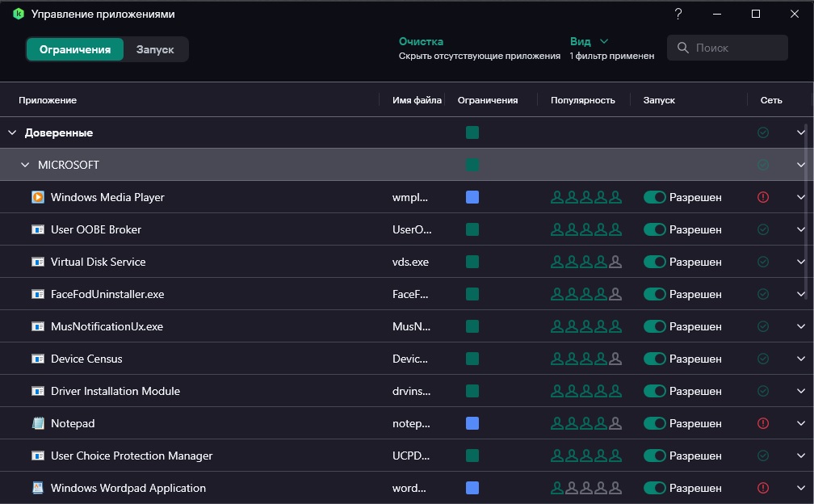814x504 pixels.
Task: Click the help question mark icon
Action: click(x=678, y=14)
